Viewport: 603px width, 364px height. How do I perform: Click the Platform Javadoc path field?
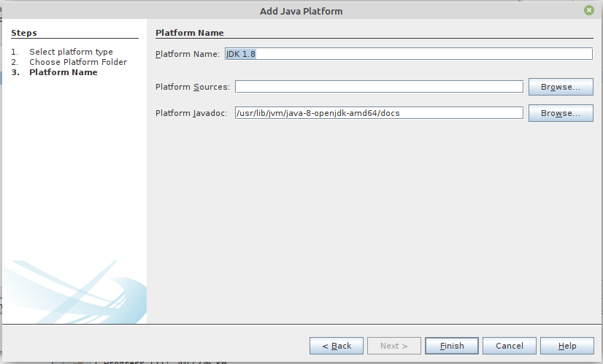pos(379,113)
